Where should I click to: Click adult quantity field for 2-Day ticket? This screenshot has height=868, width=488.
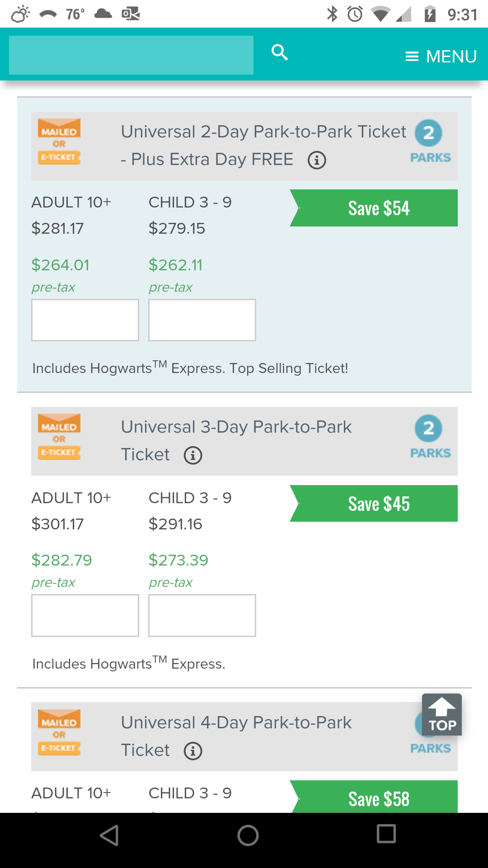tap(85, 320)
